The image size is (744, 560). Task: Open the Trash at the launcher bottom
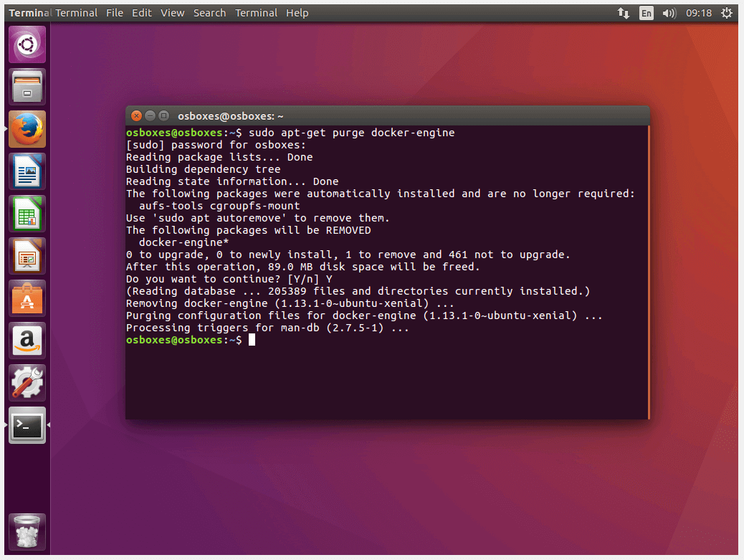point(27,532)
